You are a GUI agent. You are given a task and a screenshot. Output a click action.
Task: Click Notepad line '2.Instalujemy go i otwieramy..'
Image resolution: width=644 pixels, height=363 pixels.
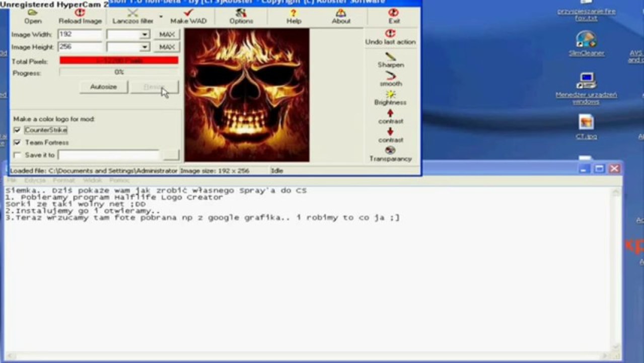point(83,211)
